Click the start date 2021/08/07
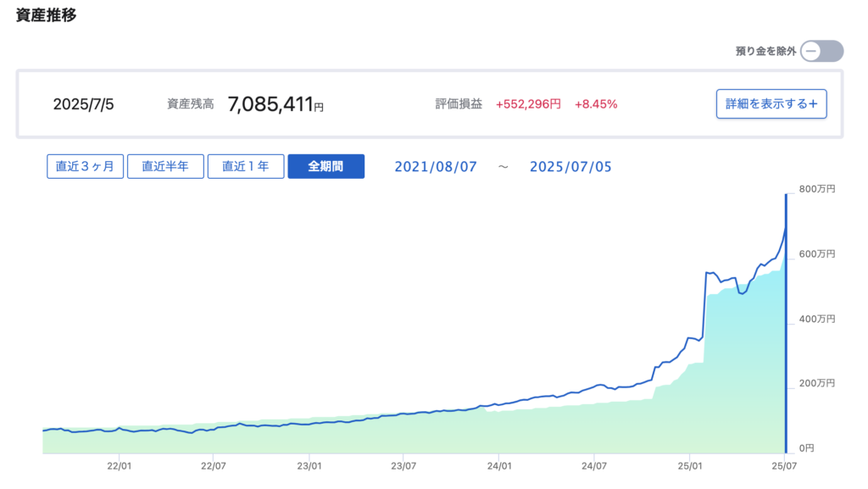Image resolution: width=868 pixels, height=489 pixels. point(436,167)
